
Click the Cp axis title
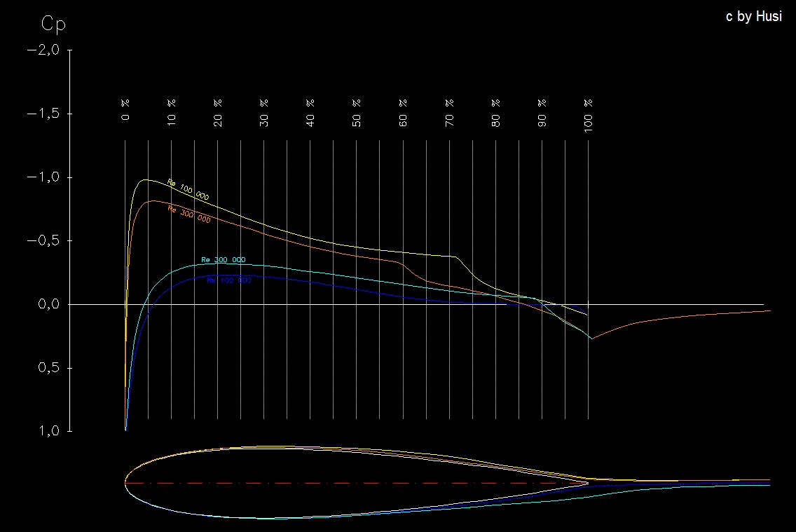point(53,25)
